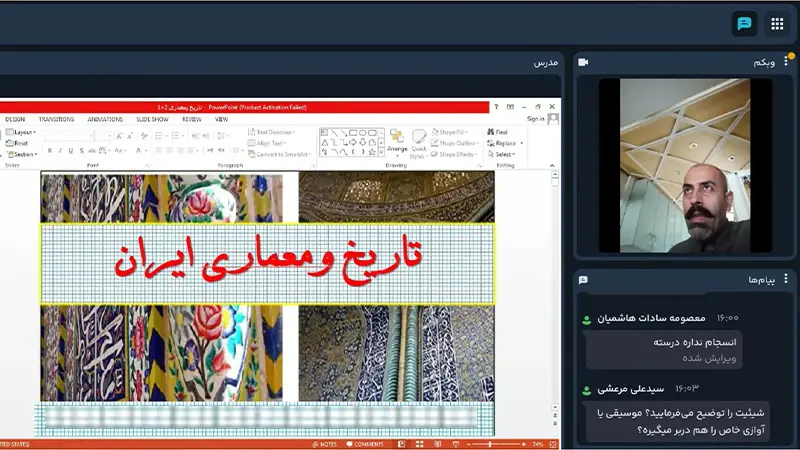Screen dimensions: 800x450
Task: Go to previous slide arrow below scrollbar
Action: 555,415
